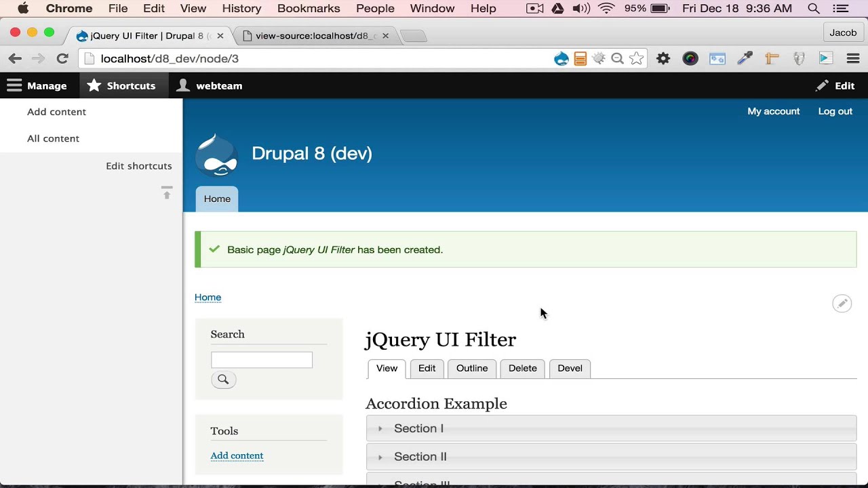Click the search magnifier submit button
Screen dimensions: 868x488
point(223,380)
